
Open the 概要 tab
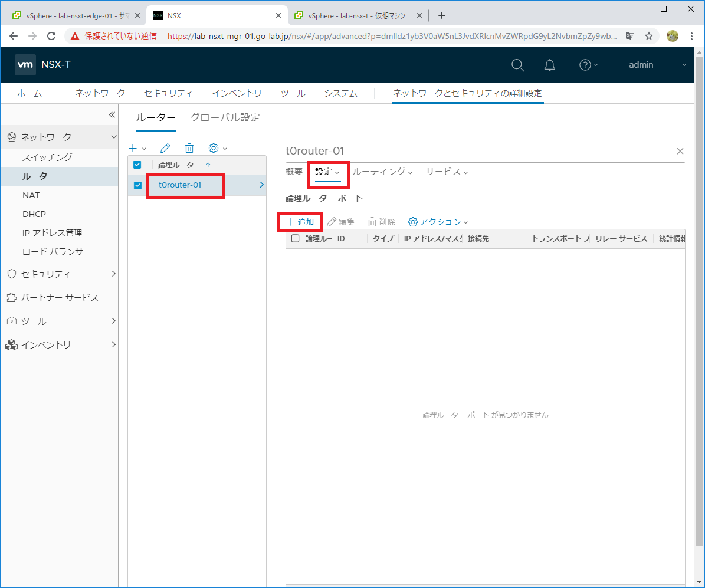pos(294,172)
